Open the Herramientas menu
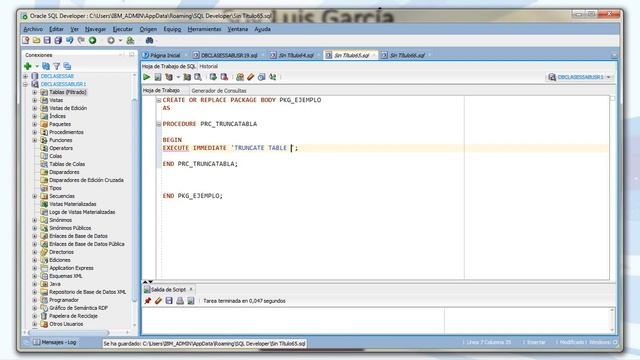Screen dimensions: 640x360 204,29
